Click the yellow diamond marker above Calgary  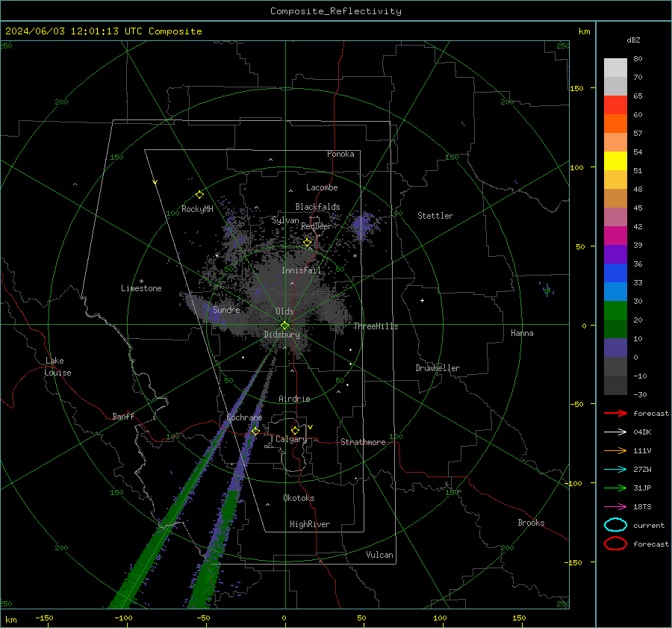click(295, 430)
